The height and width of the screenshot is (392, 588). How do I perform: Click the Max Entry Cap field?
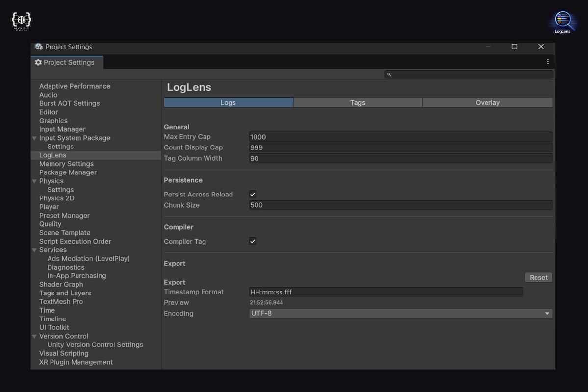tap(400, 137)
